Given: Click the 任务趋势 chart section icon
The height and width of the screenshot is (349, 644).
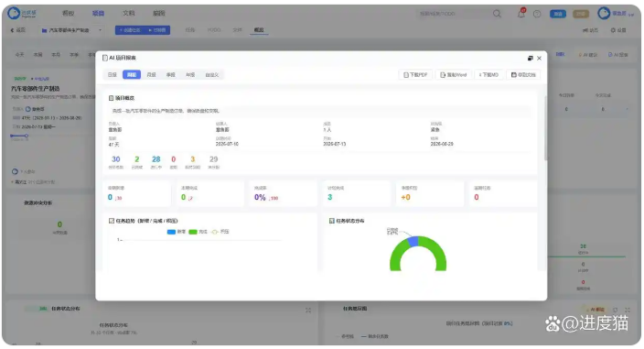Looking at the screenshot, I should tap(112, 221).
